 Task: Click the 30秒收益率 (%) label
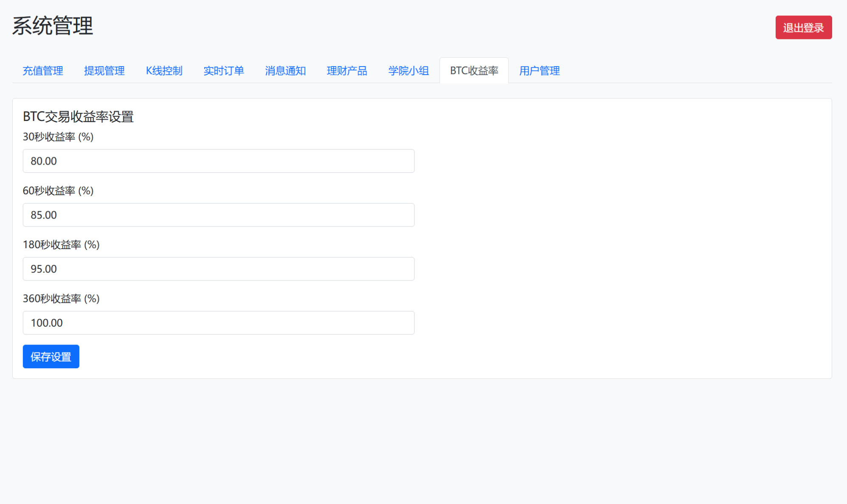(x=58, y=137)
